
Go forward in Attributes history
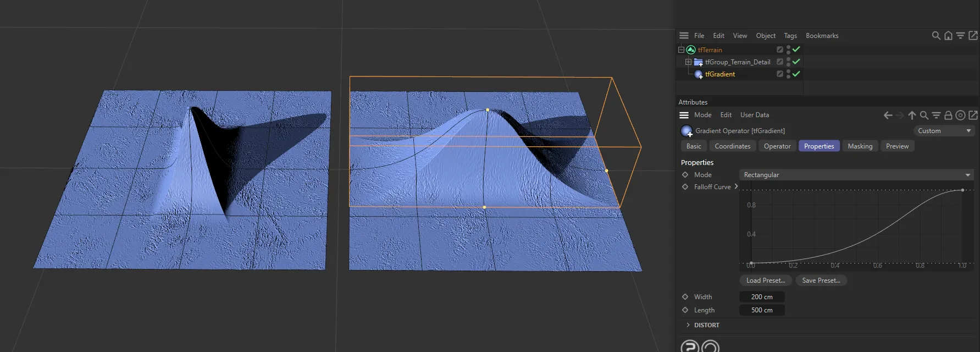click(x=900, y=116)
